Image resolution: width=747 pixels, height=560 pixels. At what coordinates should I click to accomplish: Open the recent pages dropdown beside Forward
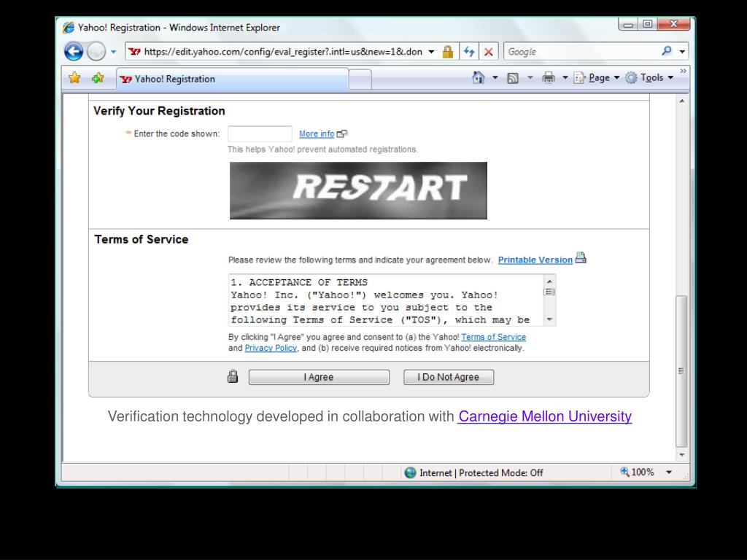coord(113,52)
